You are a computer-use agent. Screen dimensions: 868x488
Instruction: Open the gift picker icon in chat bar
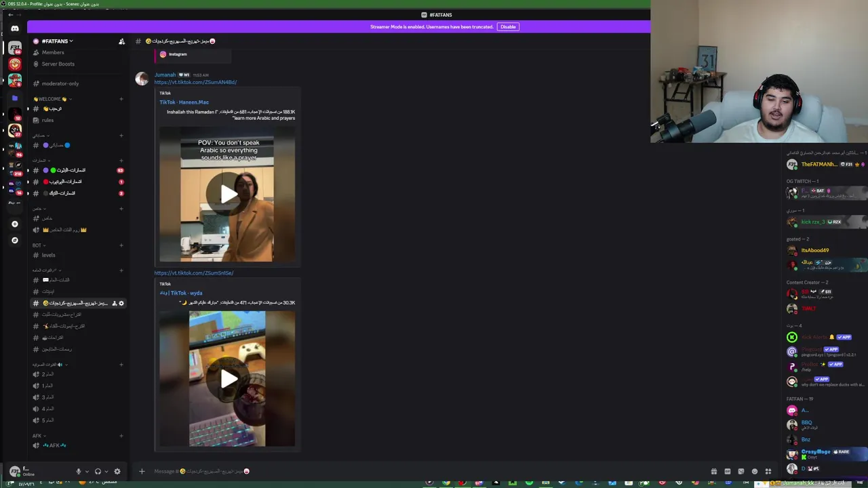713,472
